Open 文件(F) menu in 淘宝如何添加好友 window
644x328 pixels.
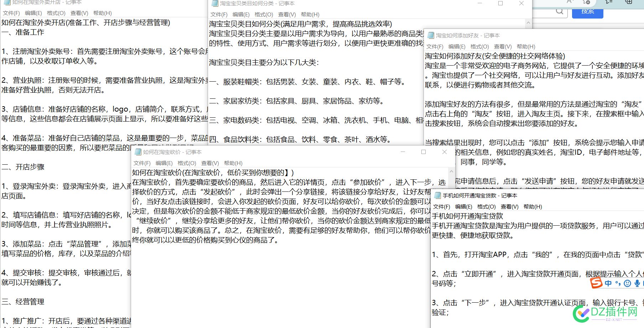coord(435,47)
